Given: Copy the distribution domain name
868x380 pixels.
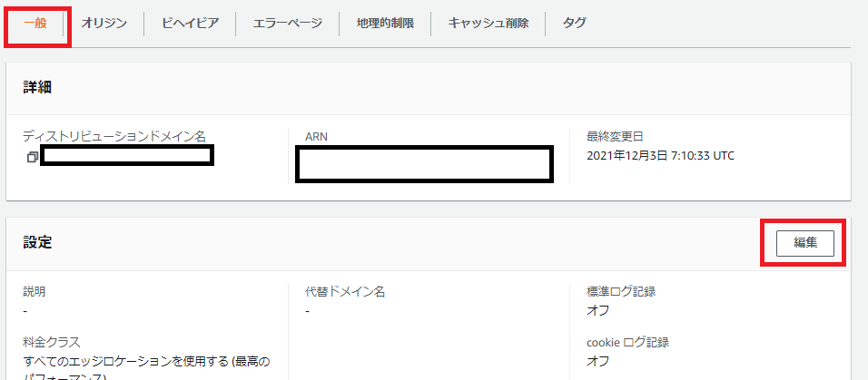Looking at the screenshot, I should (x=32, y=157).
